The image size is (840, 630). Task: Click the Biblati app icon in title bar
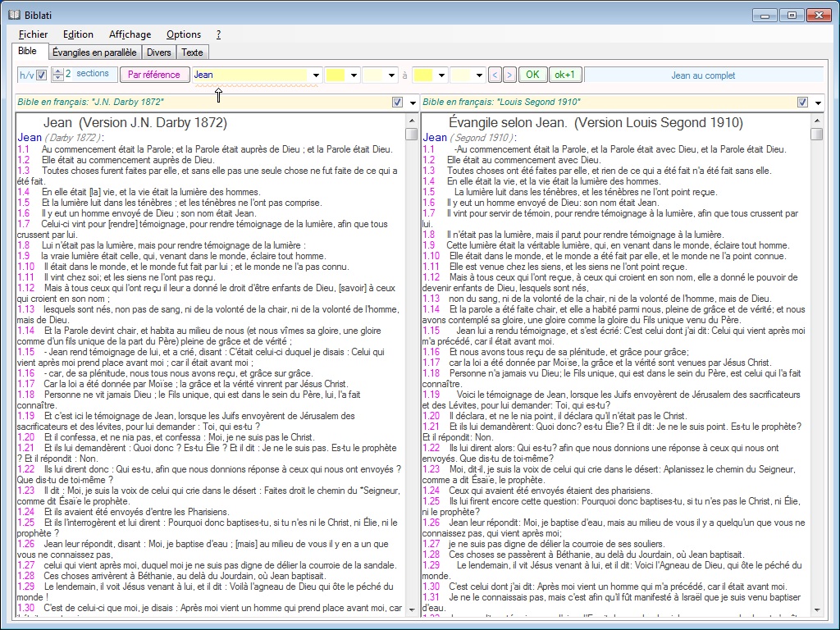(x=13, y=14)
